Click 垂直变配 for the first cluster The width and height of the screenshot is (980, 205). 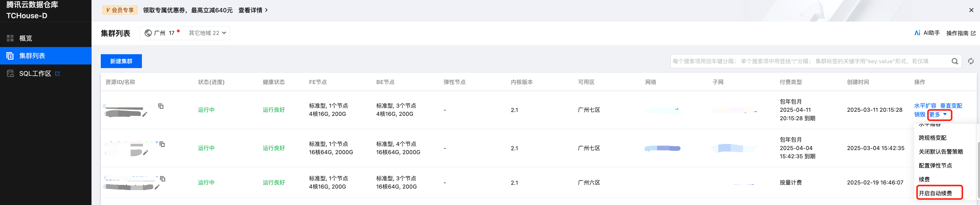coord(951,106)
